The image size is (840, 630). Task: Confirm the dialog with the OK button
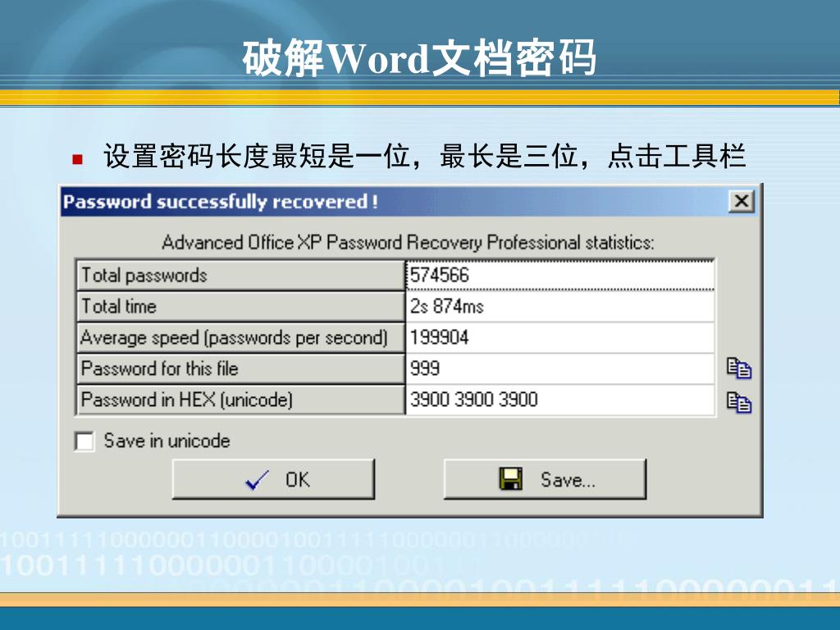273,479
